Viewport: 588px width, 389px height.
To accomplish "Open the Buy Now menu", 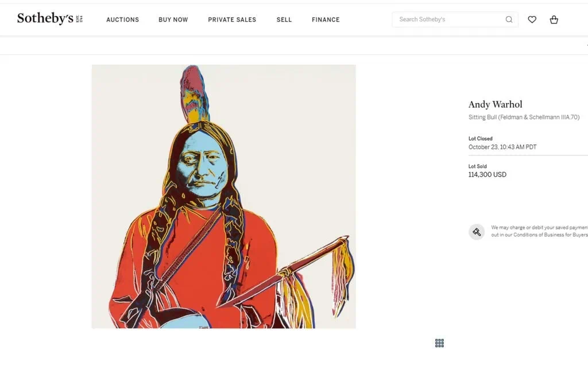I will [x=173, y=20].
